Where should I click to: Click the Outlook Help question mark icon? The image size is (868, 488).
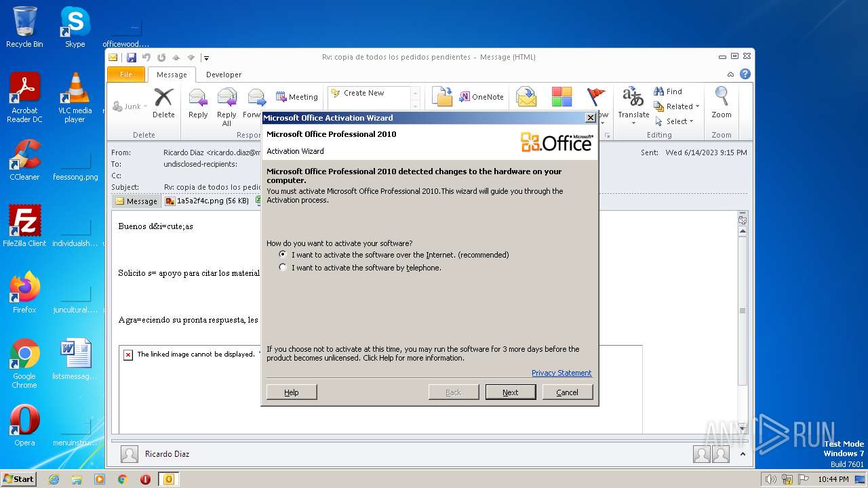click(x=745, y=75)
